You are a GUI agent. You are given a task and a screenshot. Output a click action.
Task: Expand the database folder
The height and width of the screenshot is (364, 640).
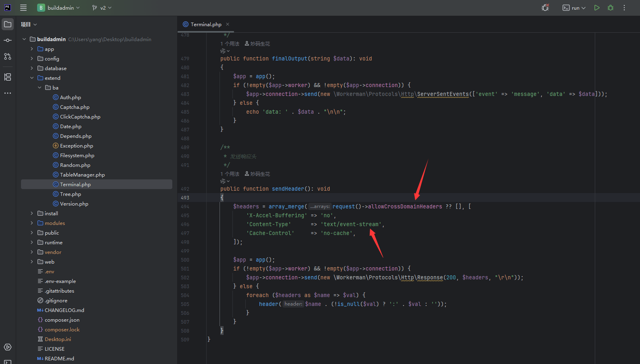click(32, 68)
